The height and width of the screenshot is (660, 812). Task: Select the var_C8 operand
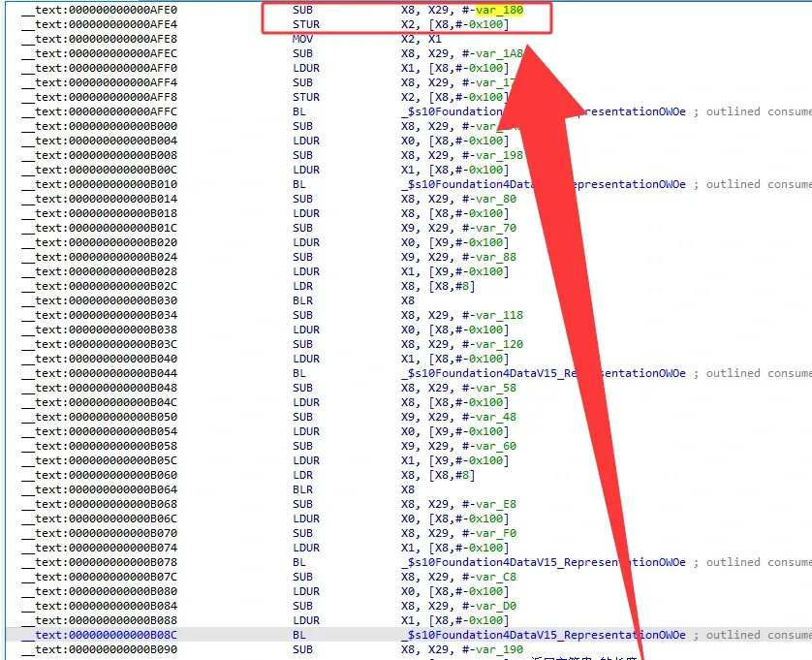pyautogui.click(x=496, y=577)
